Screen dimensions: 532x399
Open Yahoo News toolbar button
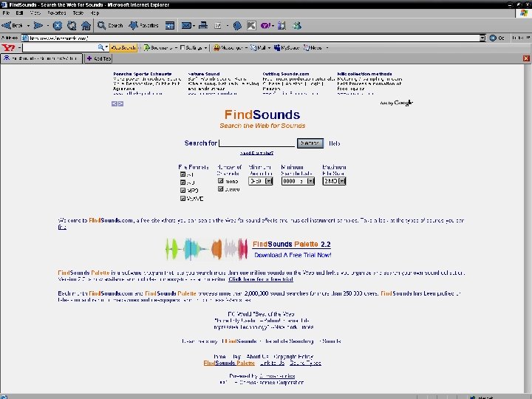click(313, 48)
